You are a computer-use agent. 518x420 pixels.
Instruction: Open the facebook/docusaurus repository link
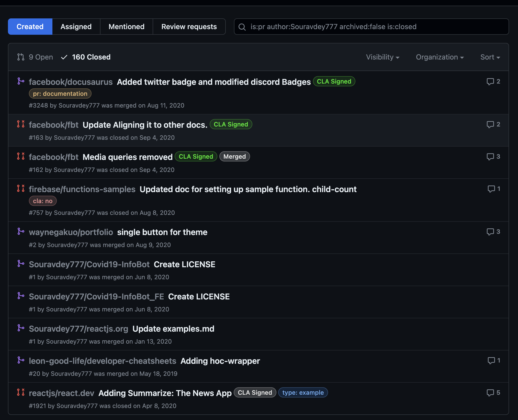tap(71, 82)
